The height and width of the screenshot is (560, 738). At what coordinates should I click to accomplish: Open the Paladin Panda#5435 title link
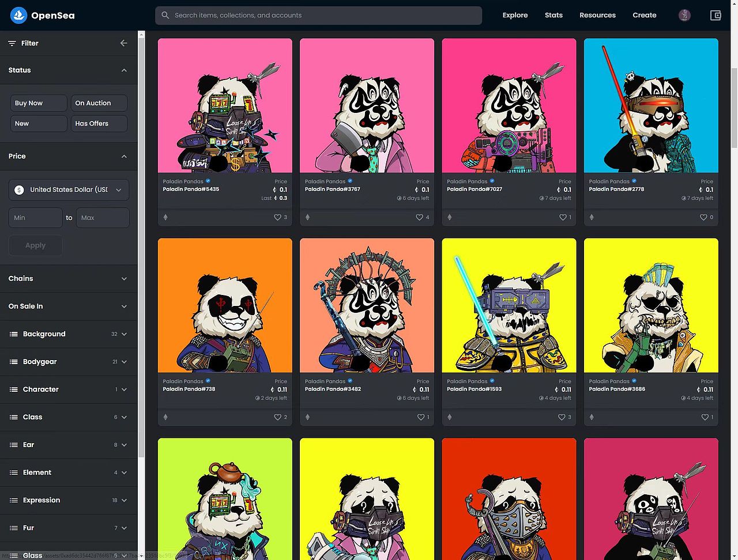point(191,189)
